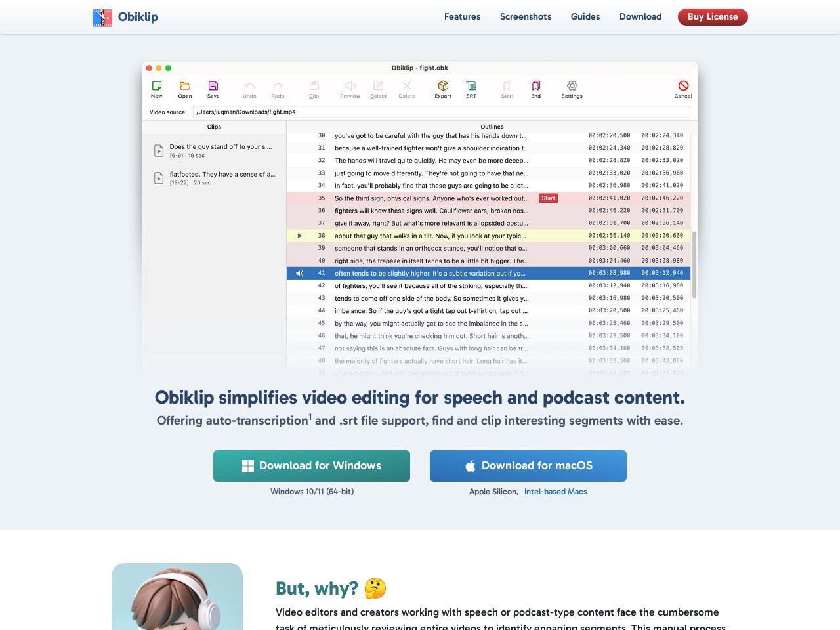Select row 'often tends to be slightly higher'
Viewport: 840px width, 630px height.
(x=488, y=273)
